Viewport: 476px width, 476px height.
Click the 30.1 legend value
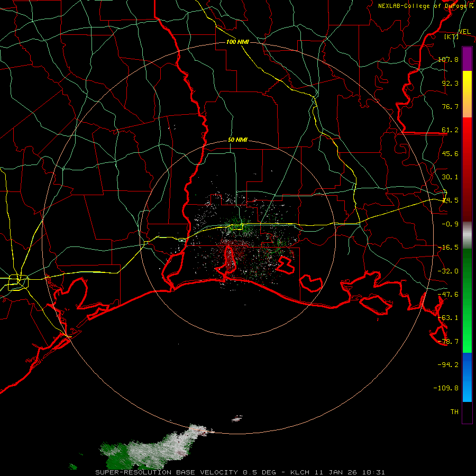click(450, 177)
